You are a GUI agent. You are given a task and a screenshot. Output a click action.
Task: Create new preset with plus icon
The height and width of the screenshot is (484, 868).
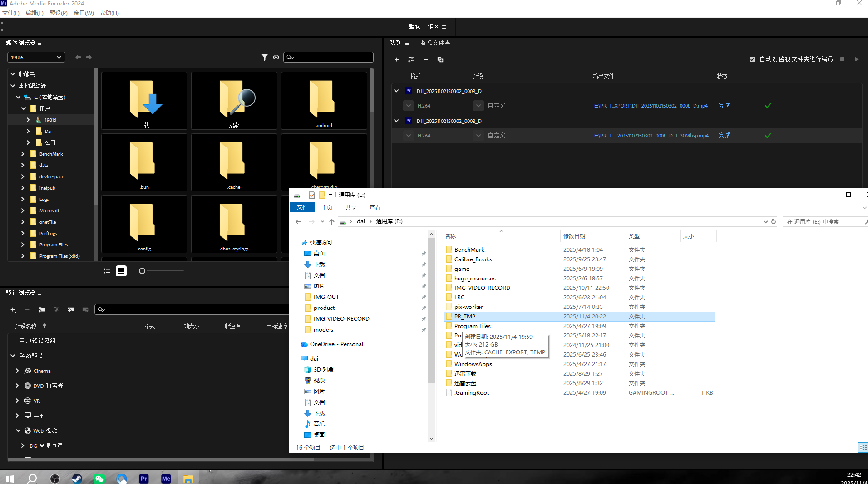pyautogui.click(x=13, y=309)
